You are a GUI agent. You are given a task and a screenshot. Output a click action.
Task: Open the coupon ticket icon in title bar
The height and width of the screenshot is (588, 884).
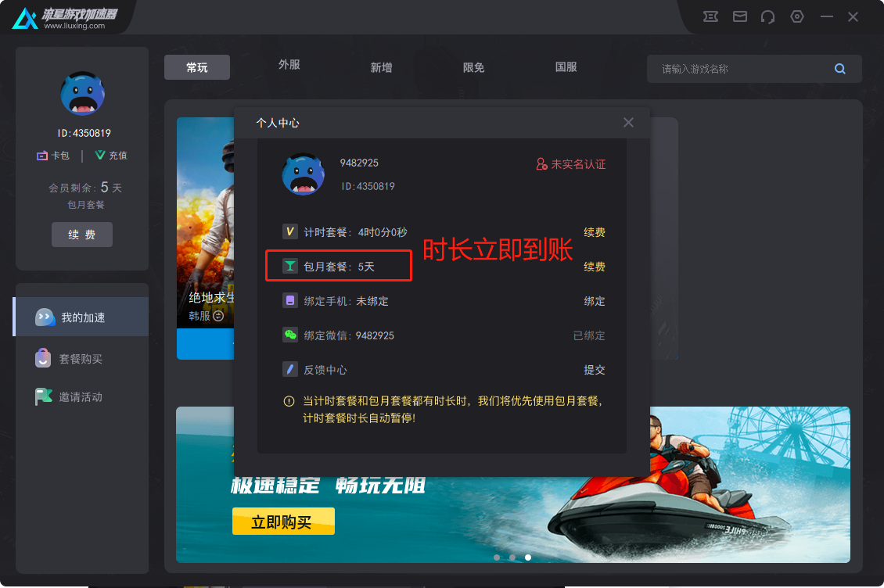[710, 16]
